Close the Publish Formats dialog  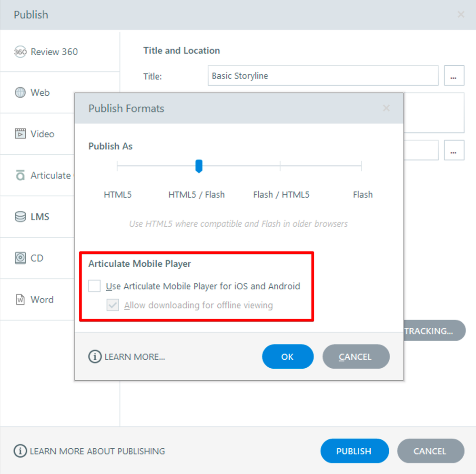pyautogui.click(x=386, y=108)
